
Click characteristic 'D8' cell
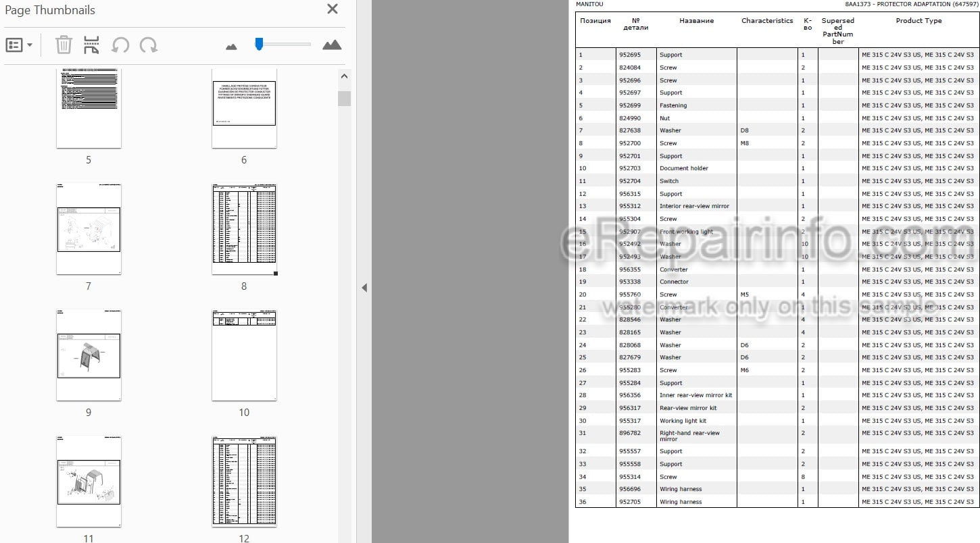[745, 130]
